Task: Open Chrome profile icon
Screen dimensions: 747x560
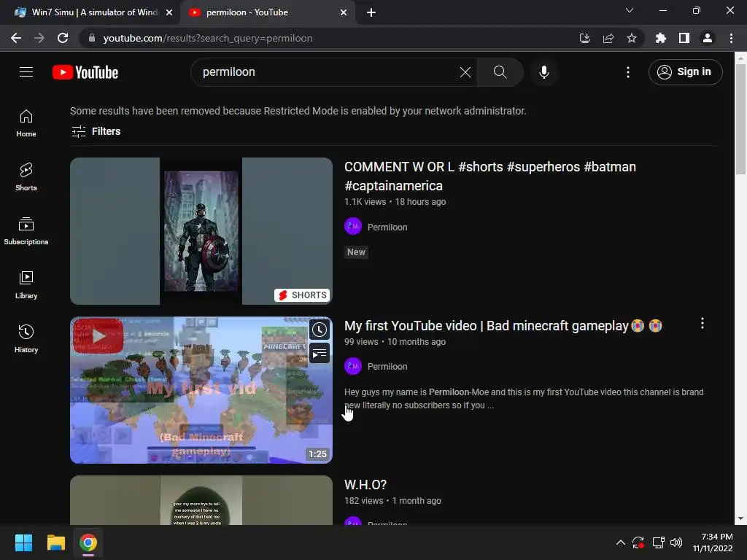Action: [707, 38]
